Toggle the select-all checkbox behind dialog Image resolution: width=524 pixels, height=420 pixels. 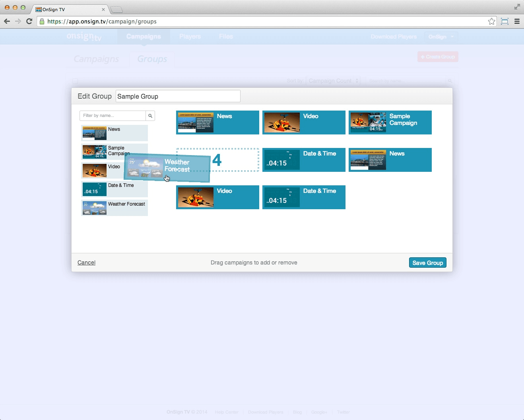pyautogui.click(x=75, y=81)
